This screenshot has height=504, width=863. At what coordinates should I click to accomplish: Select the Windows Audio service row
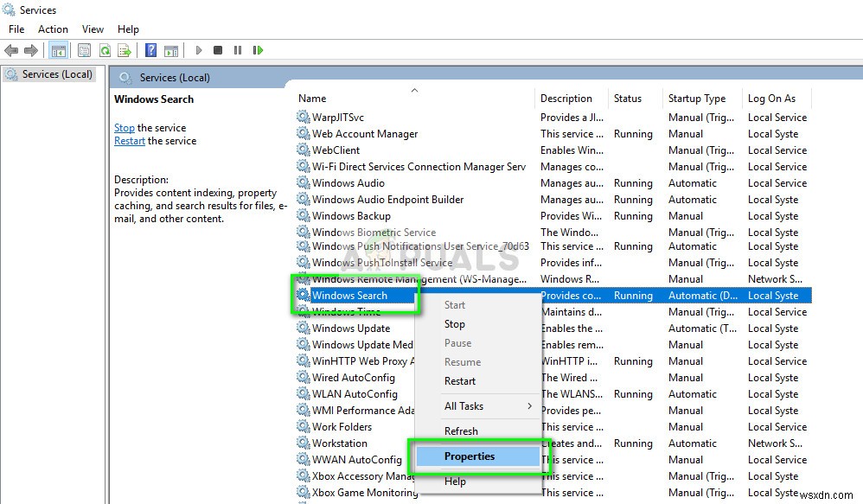tap(348, 183)
